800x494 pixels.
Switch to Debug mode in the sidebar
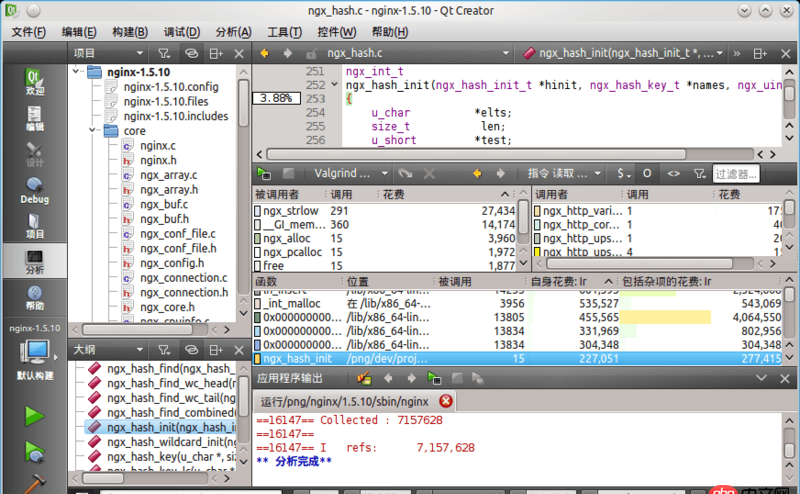[34, 189]
